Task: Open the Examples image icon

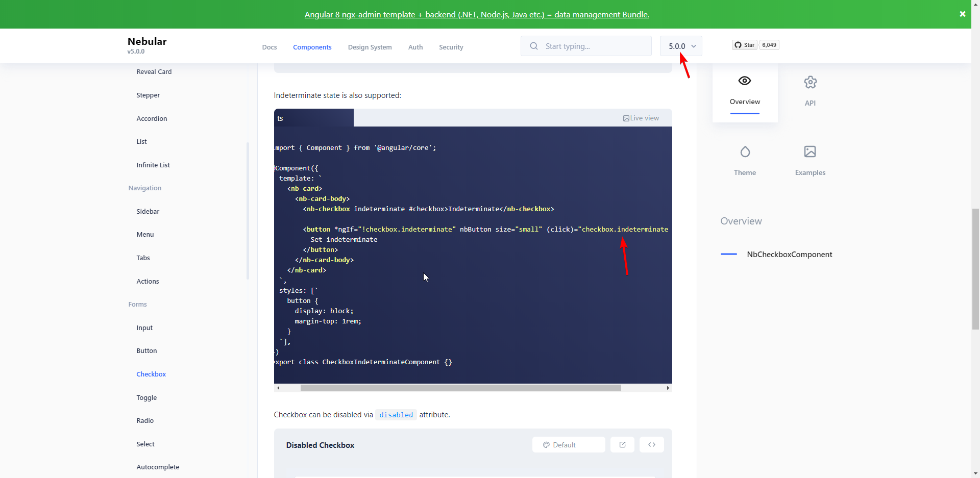Action: click(x=810, y=152)
